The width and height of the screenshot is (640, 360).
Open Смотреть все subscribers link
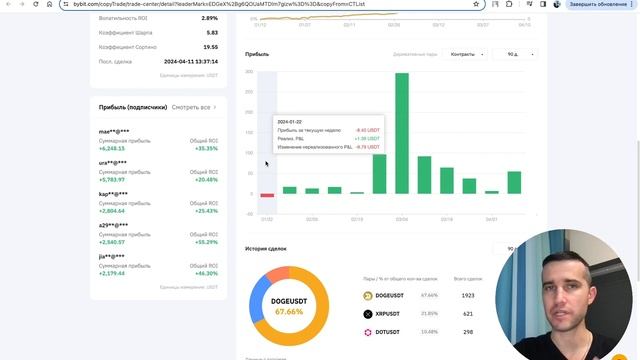tap(191, 107)
